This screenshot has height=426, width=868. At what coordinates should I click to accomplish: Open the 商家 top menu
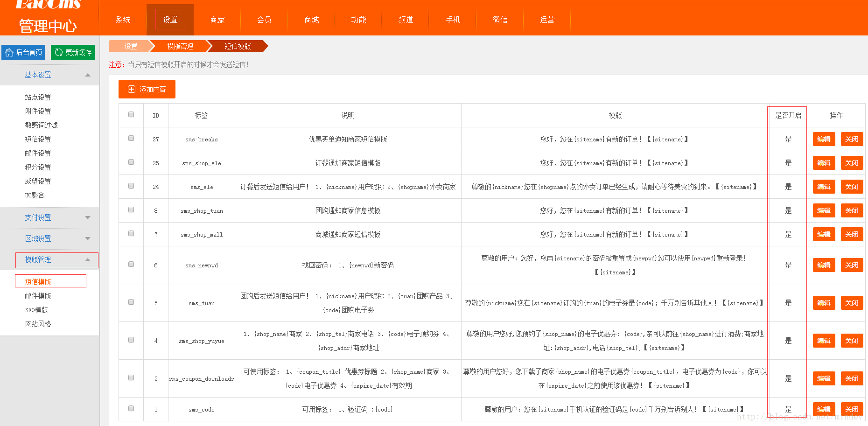(x=217, y=20)
